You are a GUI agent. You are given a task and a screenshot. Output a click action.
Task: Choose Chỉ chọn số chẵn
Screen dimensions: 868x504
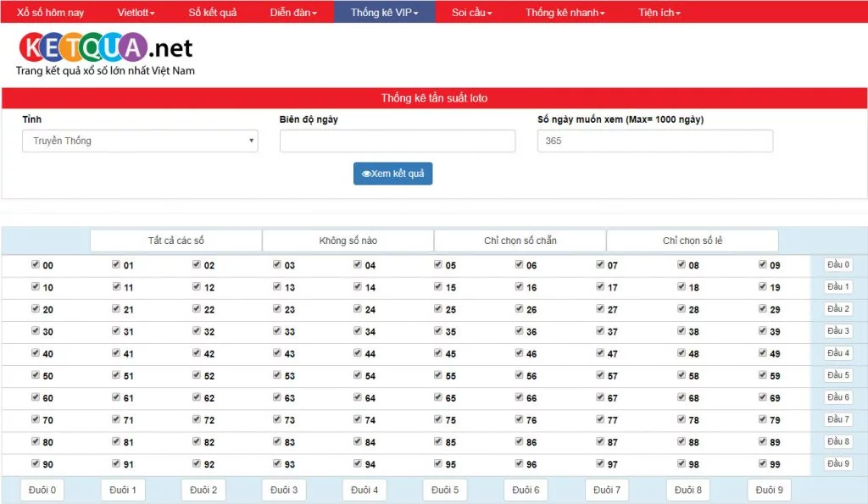click(520, 241)
